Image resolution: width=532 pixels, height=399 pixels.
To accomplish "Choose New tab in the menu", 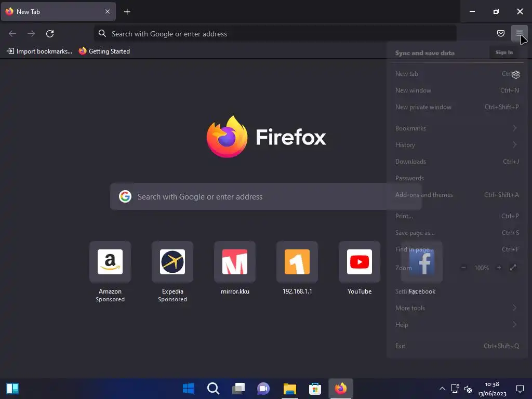I will [457, 74].
